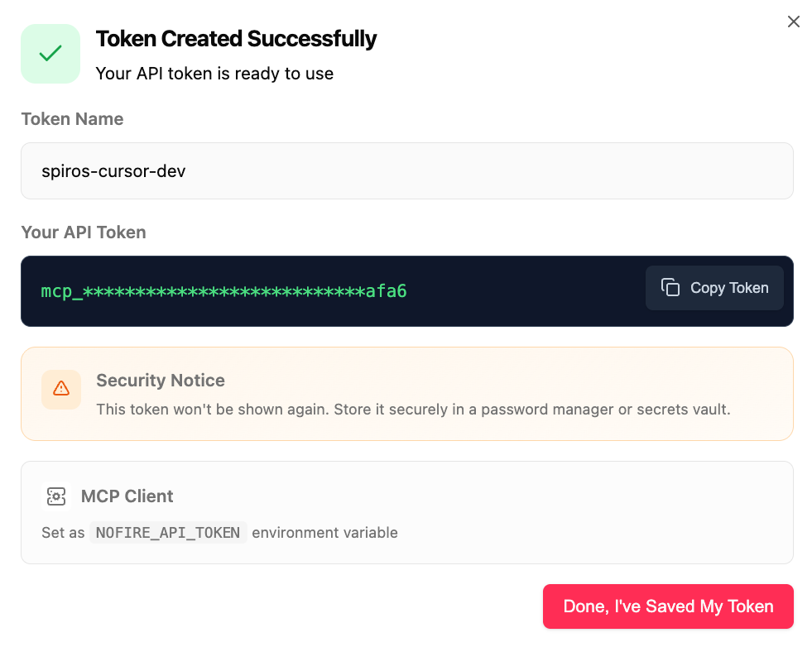This screenshot has width=812, height=647.
Task: Click Done, I've Saved My Token
Action: pos(668,606)
